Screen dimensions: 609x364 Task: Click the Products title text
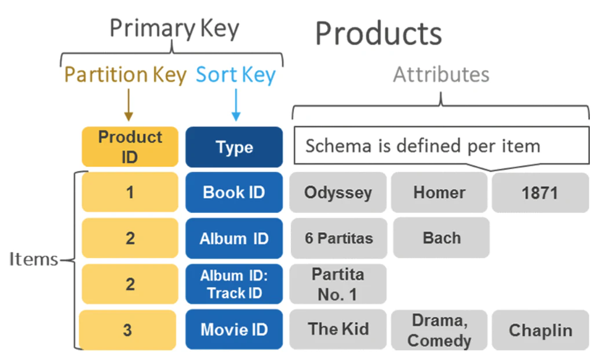(x=378, y=34)
